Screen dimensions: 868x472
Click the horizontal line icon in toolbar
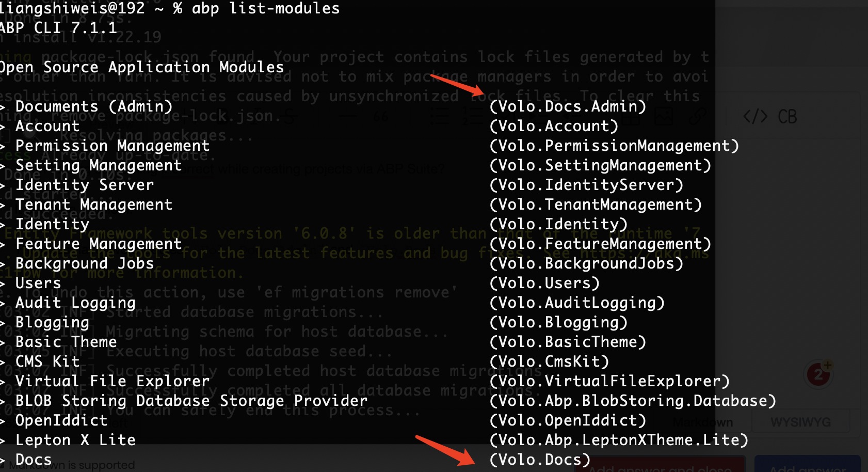pyautogui.click(x=349, y=117)
